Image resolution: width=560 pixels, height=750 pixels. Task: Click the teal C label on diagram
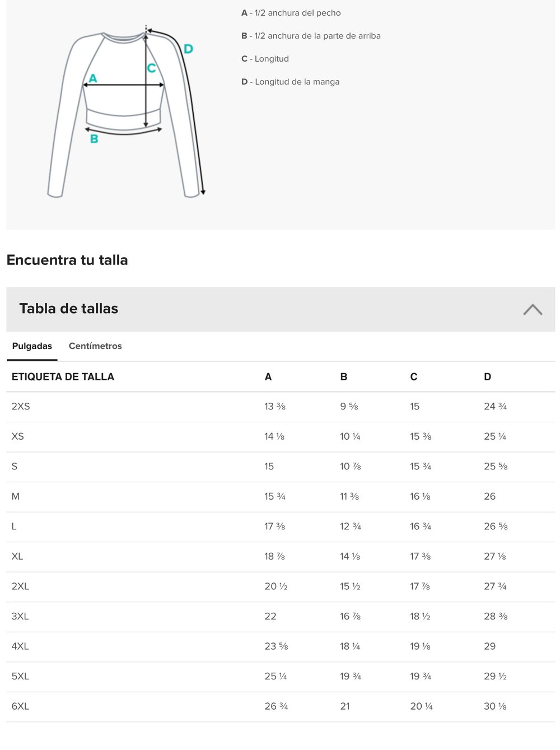(151, 68)
